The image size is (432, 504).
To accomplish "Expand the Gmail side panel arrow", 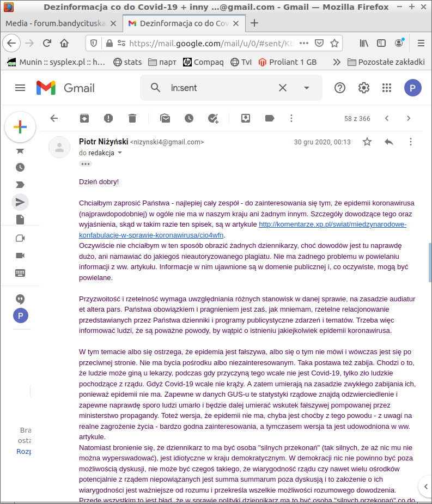I will tap(426, 486).
